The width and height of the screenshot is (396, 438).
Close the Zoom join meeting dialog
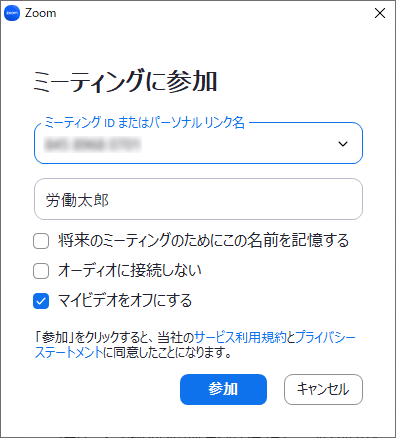[380, 13]
